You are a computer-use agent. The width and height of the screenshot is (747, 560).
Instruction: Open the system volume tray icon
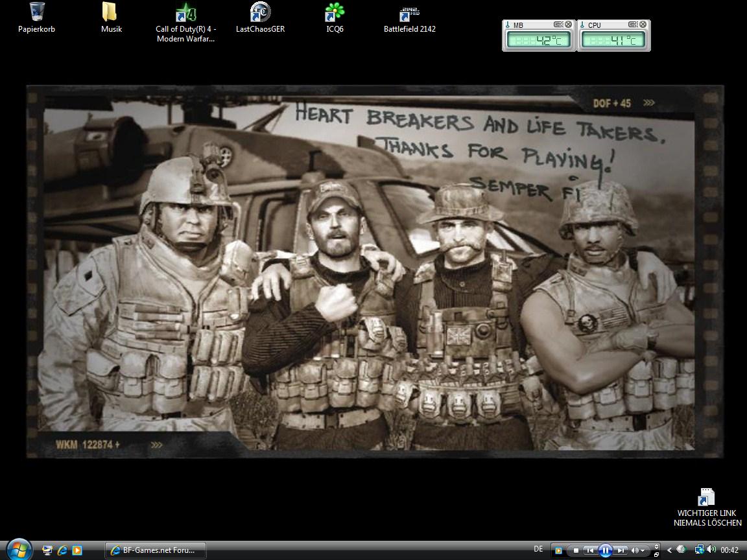tap(711, 550)
